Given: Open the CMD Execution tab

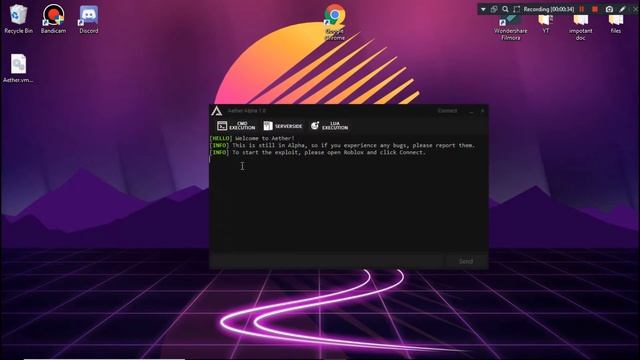Looking at the screenshot, I should click(x=236, y=126).
